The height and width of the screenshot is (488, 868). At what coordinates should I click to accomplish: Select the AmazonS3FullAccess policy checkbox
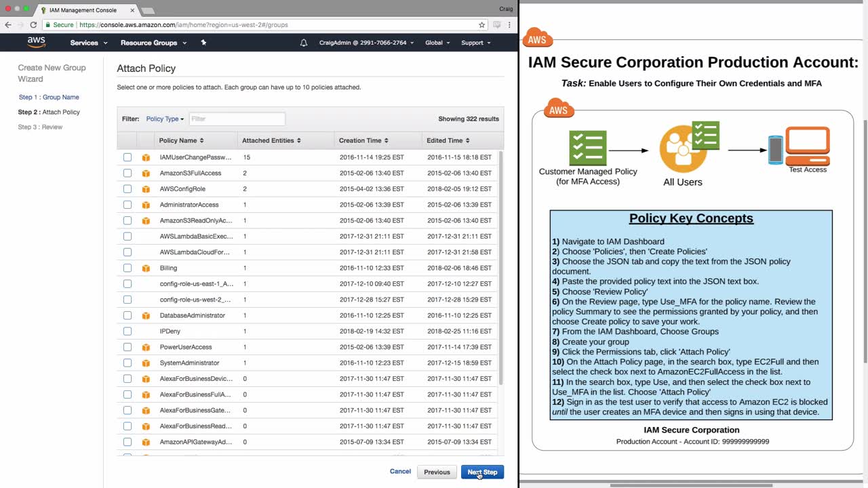point(127,174)
